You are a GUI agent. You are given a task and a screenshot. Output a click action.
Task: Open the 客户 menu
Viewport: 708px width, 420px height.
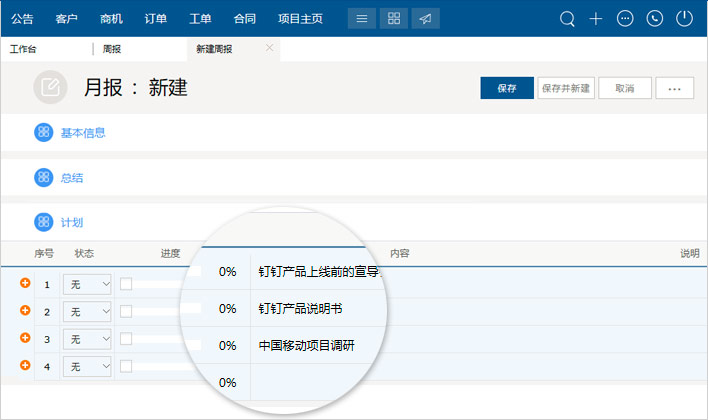coord(66,18)
